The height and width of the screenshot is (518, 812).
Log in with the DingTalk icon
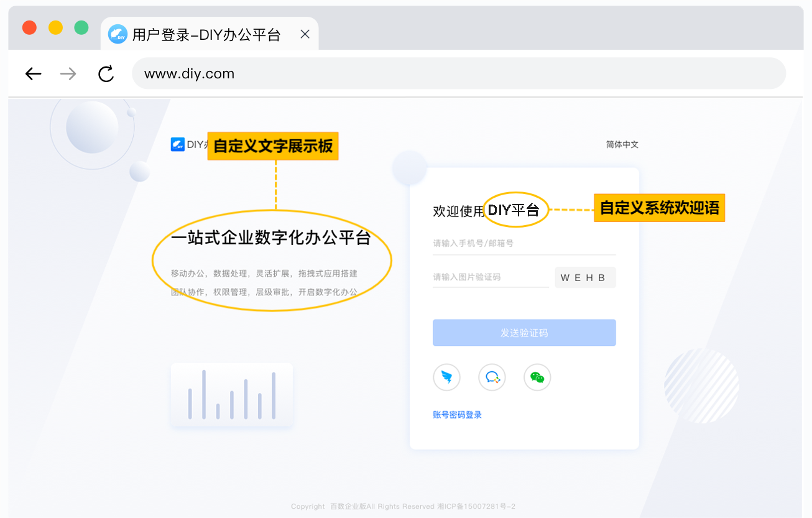446,377
